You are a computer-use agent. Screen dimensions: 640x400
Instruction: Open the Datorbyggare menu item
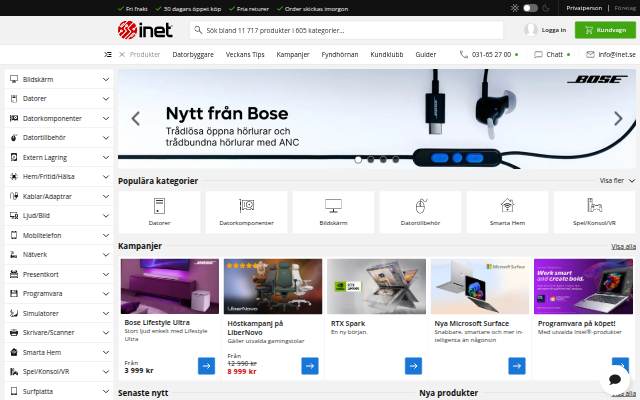[x=193, y=54]
